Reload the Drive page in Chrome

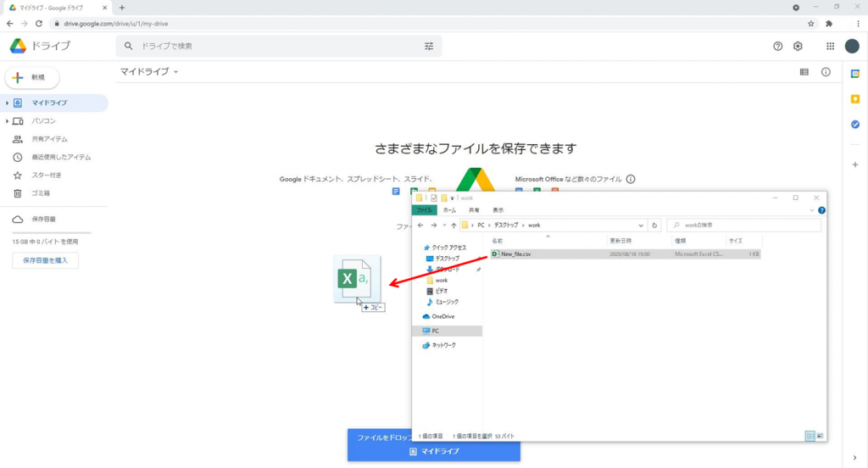pos(39,24)
